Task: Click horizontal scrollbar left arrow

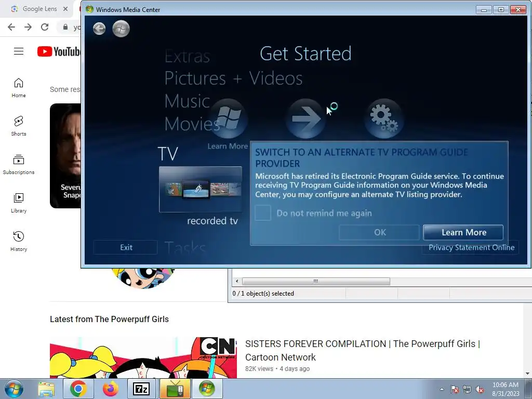Action: [x=237, y=281]
